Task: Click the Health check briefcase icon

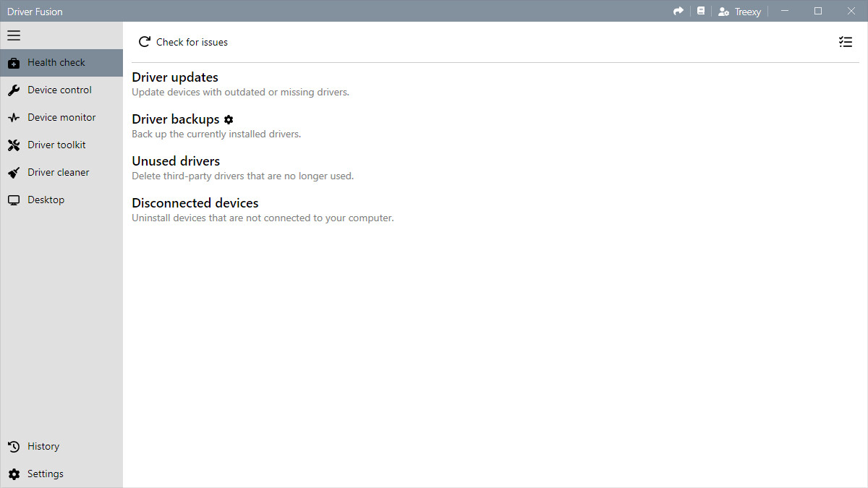Action: coord(14,63)
